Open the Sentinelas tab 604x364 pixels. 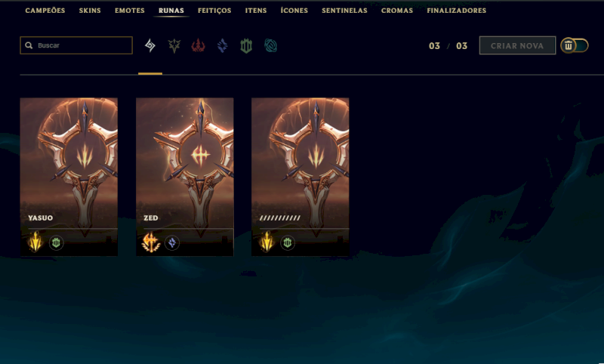pos(344,11)
